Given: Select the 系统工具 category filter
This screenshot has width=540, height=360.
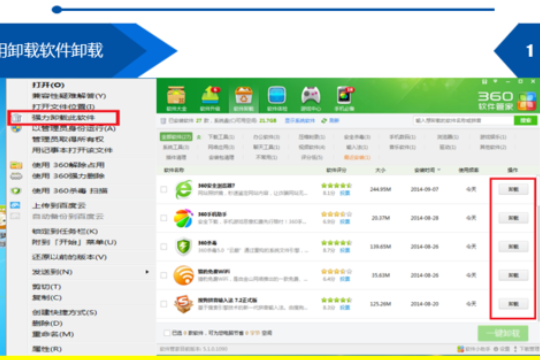Looking at the screenshot, I should [176, 147].
